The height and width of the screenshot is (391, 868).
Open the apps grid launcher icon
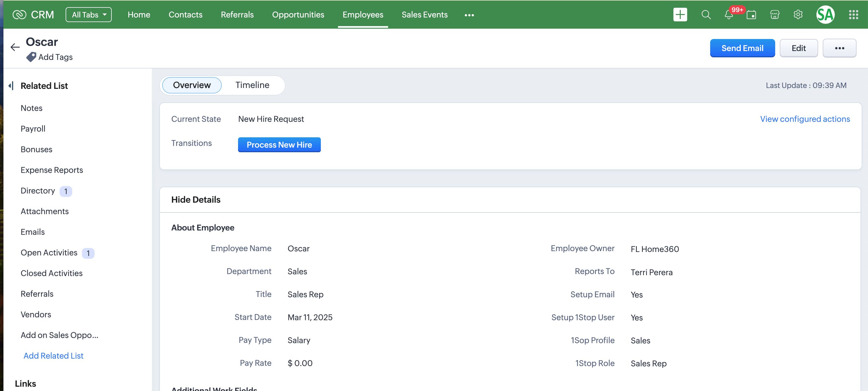click(853, 15)
